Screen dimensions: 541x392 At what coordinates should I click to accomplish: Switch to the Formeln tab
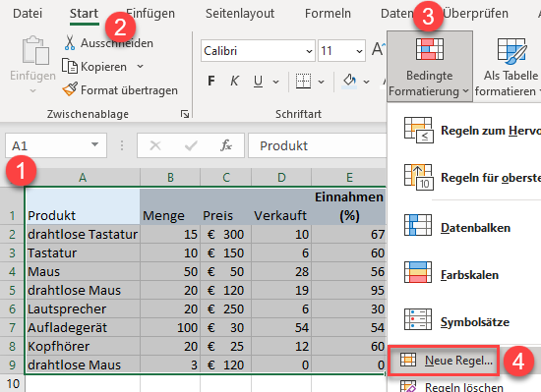328,14
